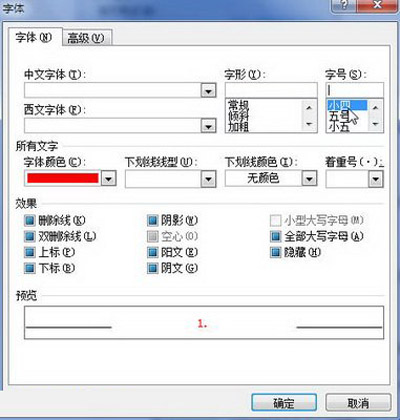Open the help question-mark icon in title bar
The width and height of the screenshot is (400, 420).
coord(345,5)
